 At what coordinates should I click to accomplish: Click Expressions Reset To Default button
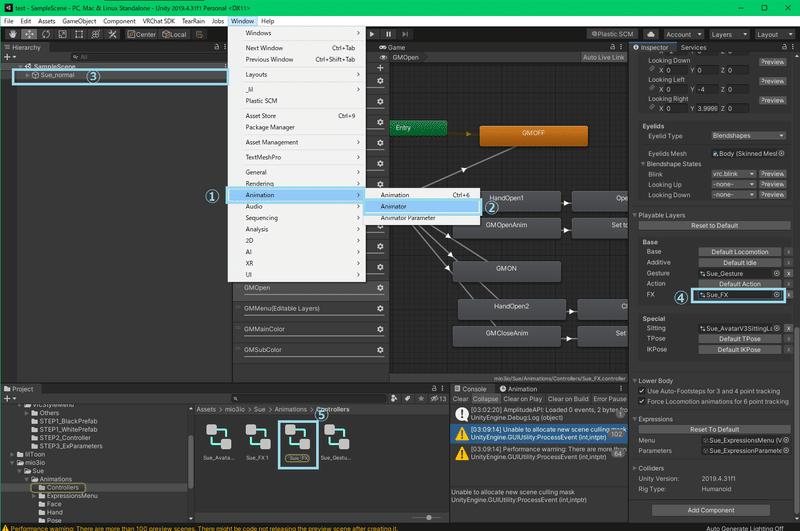click(x=714, y=429)
